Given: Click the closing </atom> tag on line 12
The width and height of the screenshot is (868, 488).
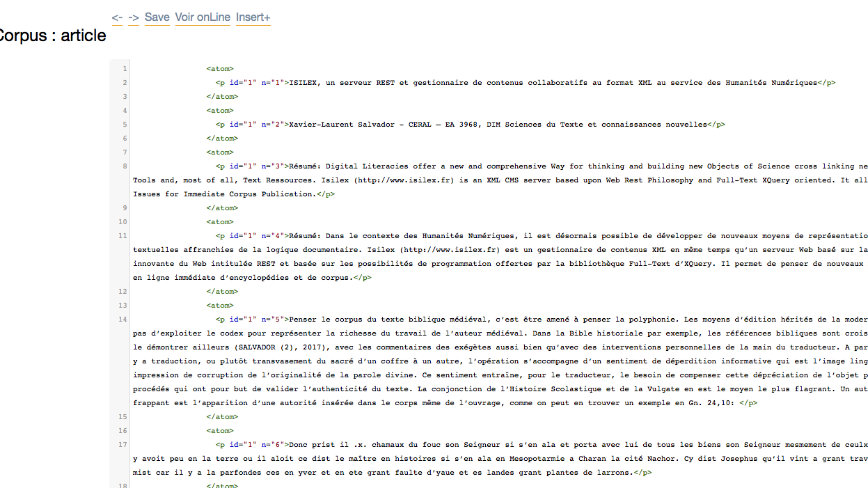Looking at the screenshot, I should [x=222, y=292].
